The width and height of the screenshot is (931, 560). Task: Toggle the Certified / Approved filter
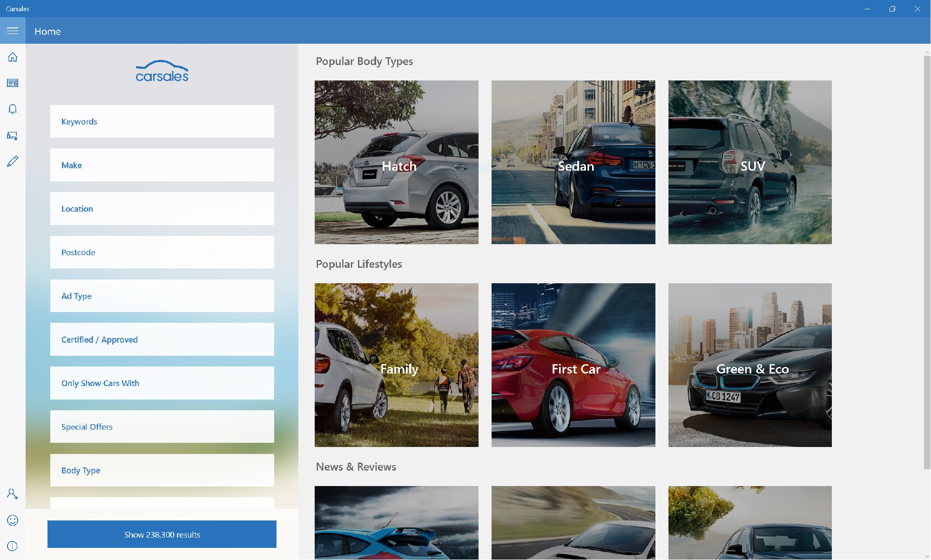[x=162, y=339]
